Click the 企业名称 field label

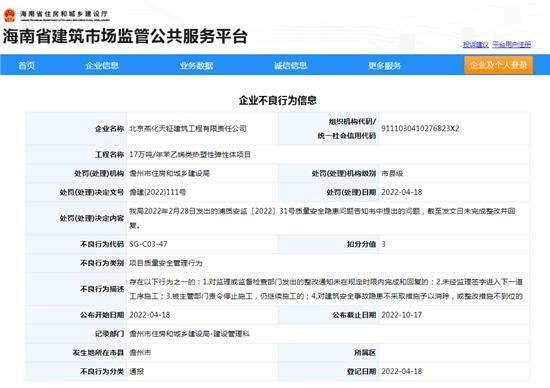click(109, 128)
